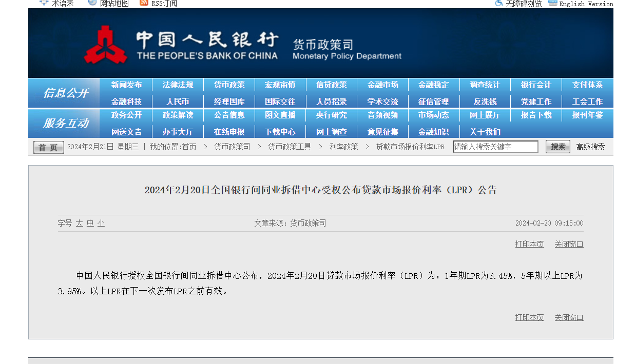Open 高级搜索 advanced search
635x364 pixels.
coord(590,147)
